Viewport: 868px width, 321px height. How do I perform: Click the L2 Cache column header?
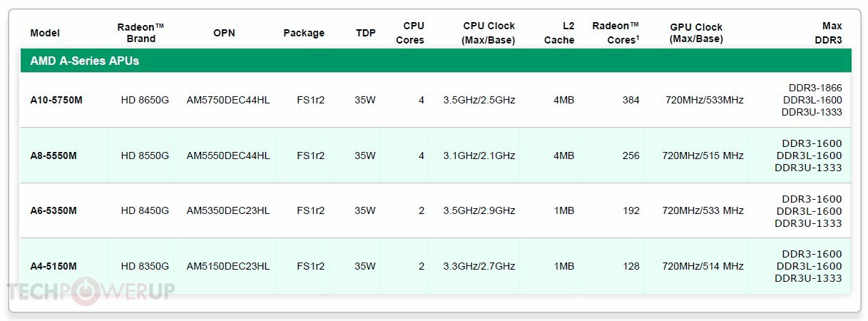coord(559,33)
